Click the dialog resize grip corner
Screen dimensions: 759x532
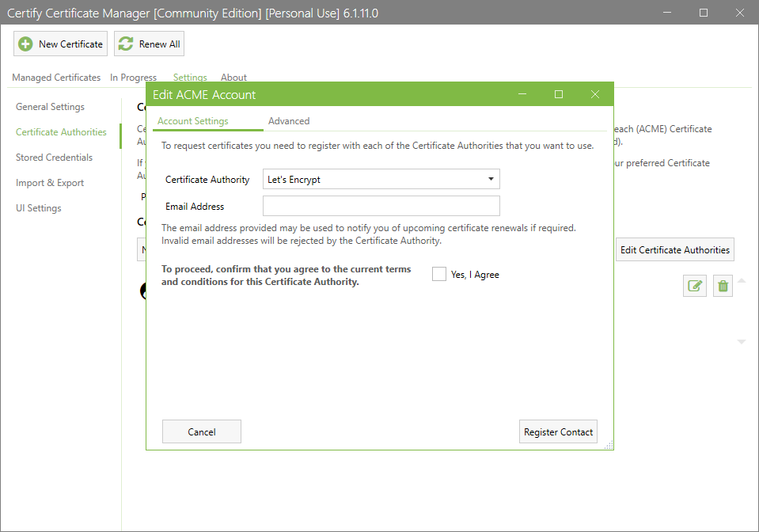pos(609,445)
